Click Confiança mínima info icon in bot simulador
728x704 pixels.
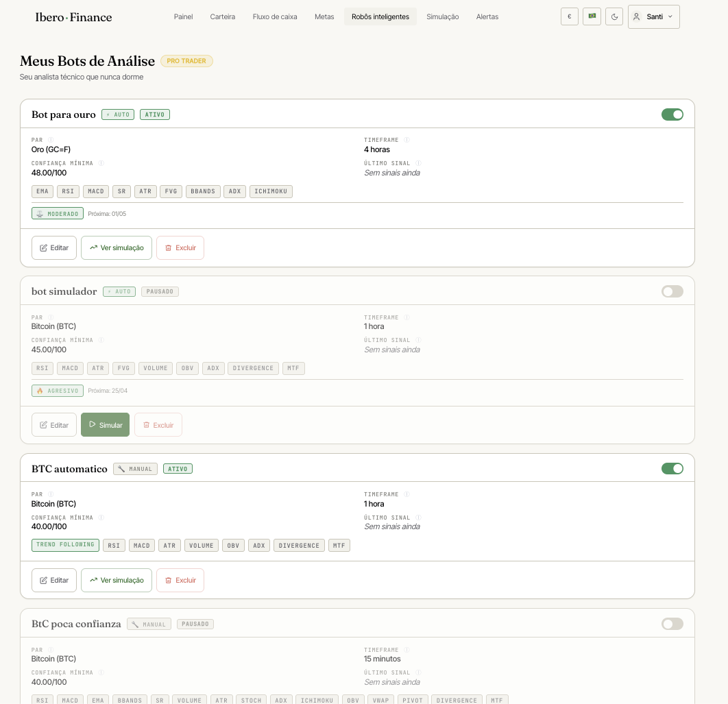tap(101, 340)
